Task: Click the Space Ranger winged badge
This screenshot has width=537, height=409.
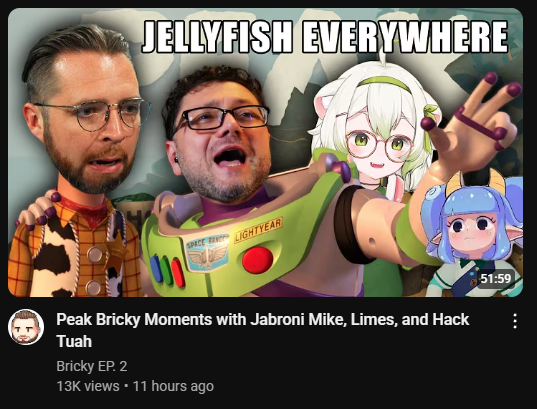Action: (208, 254)
